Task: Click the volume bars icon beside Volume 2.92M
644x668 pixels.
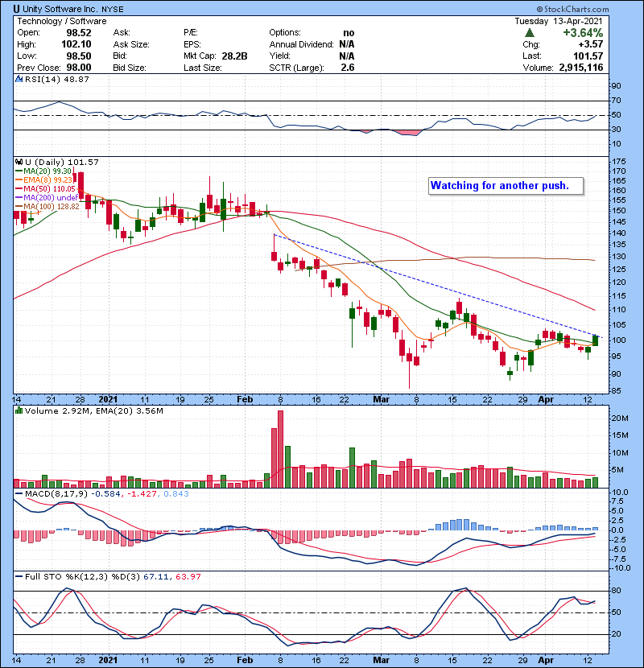Action: tap(19, 410)
